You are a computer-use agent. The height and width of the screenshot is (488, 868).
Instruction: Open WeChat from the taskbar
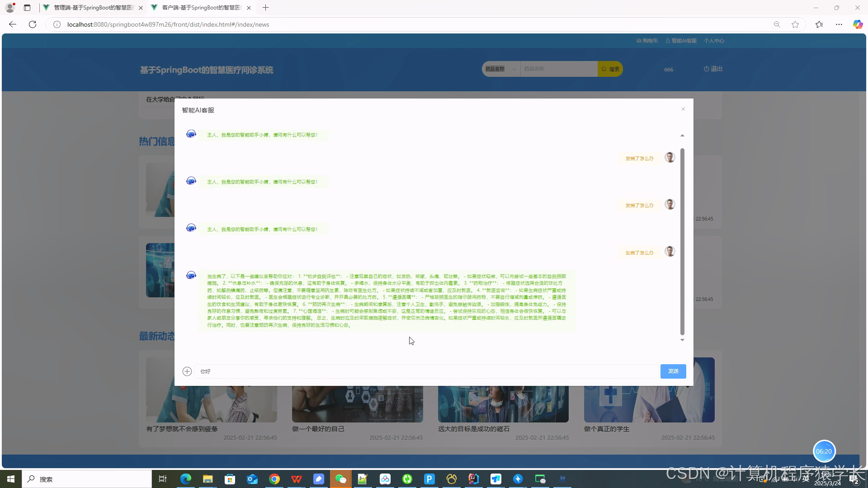point(341,479)
